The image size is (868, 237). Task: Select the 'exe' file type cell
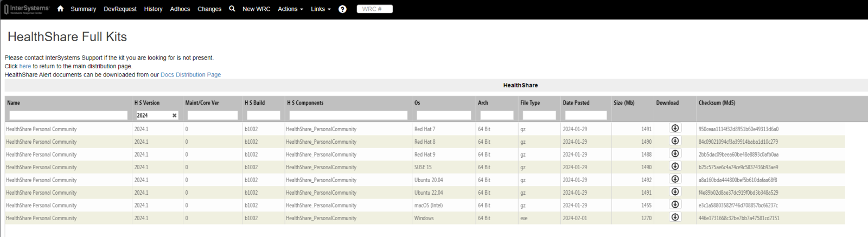(524, 218)
